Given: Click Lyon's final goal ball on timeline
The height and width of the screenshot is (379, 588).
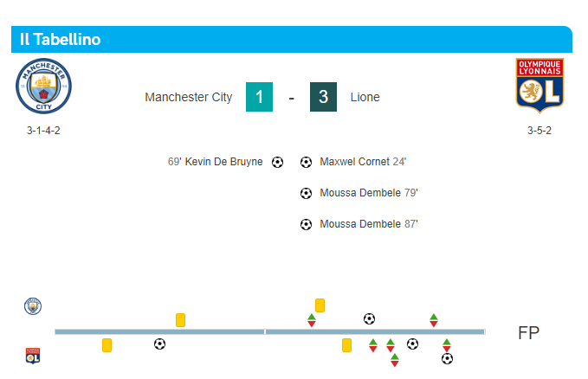Looking at the screenshot, I should (x=447, y=358).
